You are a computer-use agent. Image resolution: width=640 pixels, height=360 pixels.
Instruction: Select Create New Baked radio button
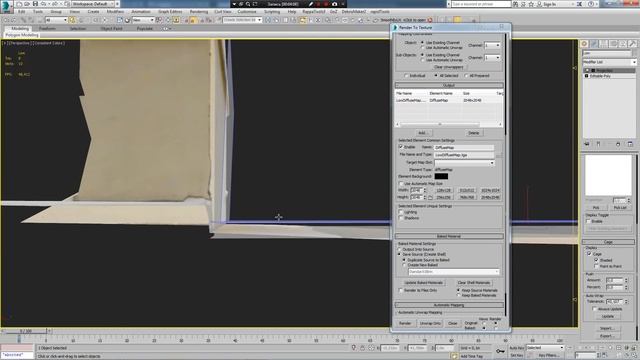pos(404,265)
